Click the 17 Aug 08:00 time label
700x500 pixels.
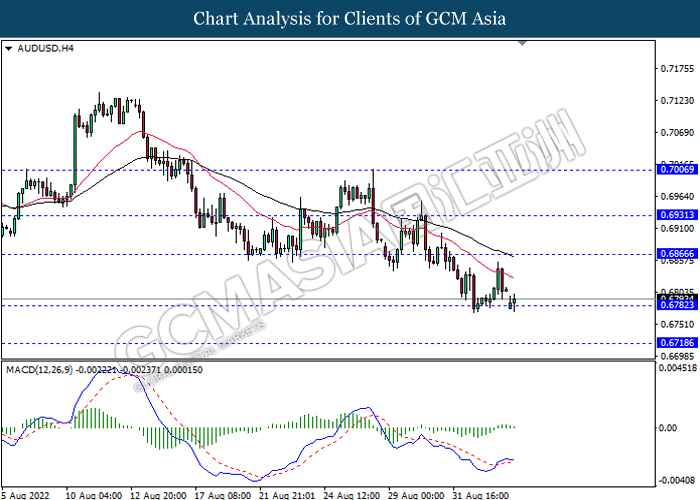[x=223, y=496]
